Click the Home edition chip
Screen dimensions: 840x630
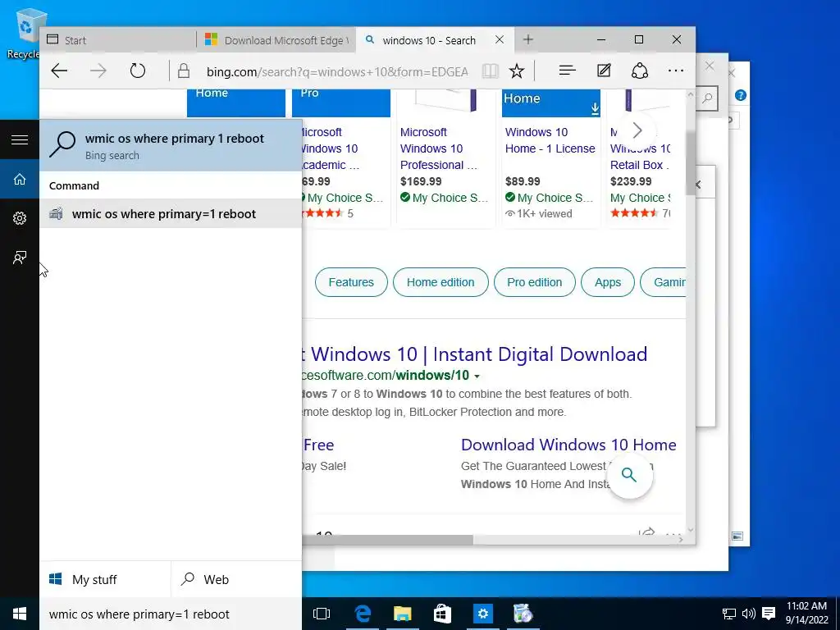tap(441, 282)
